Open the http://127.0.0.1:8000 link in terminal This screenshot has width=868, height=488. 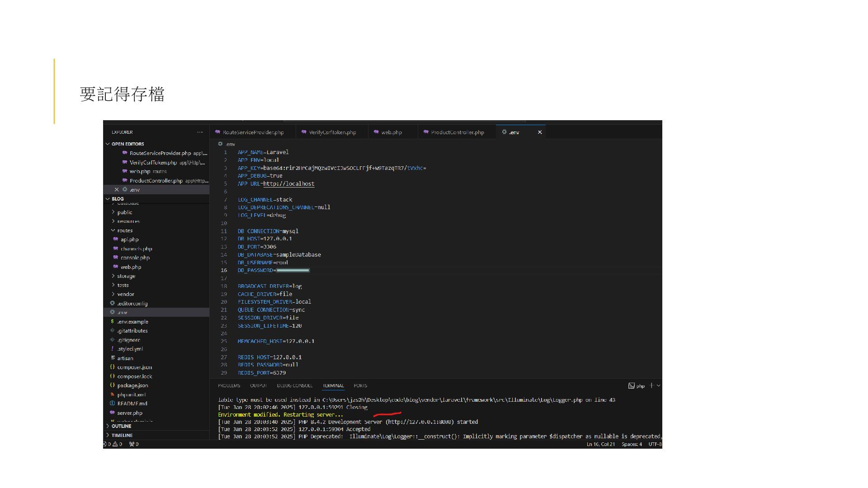(419, 422)
